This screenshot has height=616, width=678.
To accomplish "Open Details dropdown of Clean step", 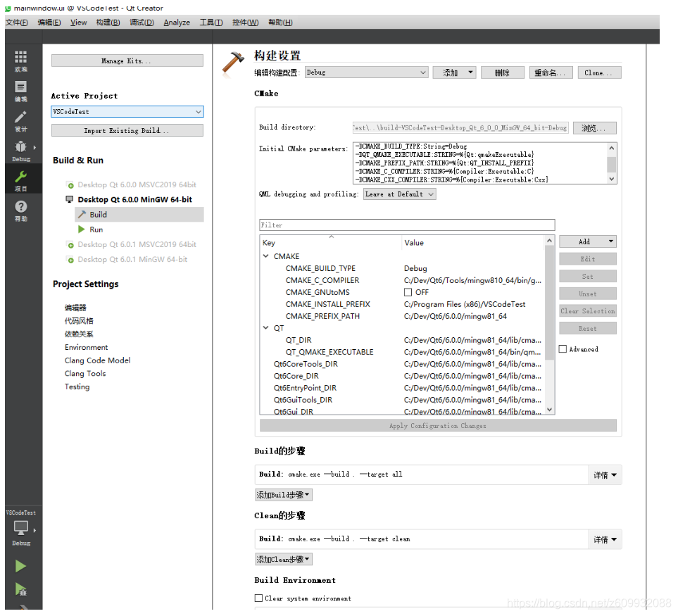I will tap(605, 539).
